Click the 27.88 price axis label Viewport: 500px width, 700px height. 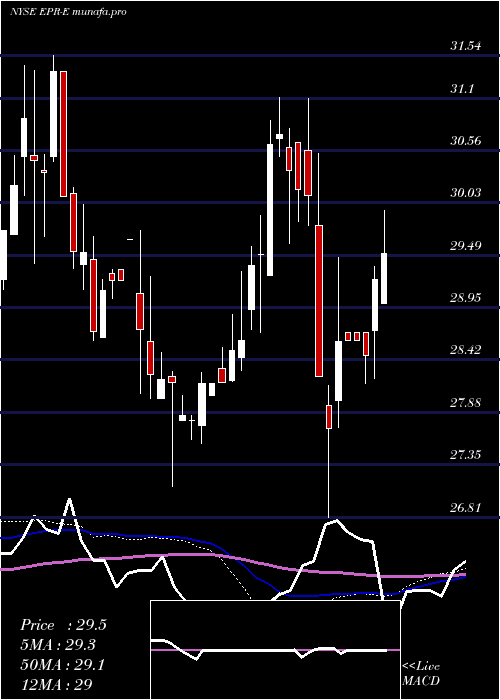coord(466,403)
